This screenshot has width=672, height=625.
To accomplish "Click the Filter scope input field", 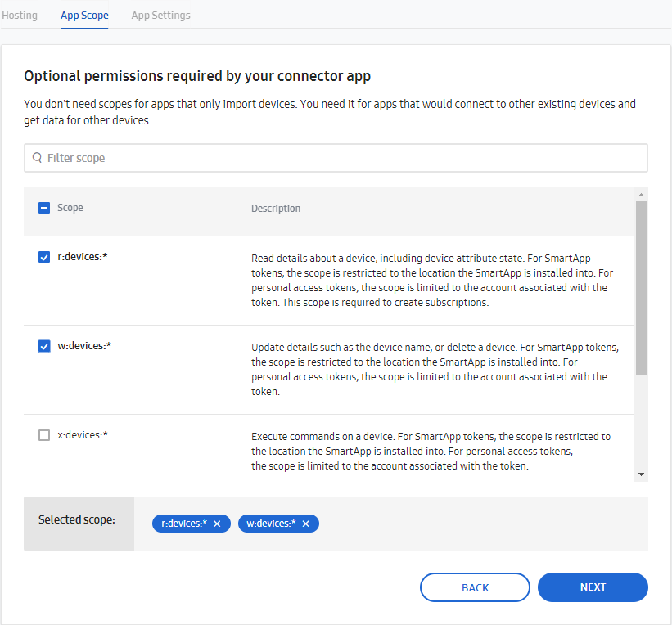I will point(344,158).
